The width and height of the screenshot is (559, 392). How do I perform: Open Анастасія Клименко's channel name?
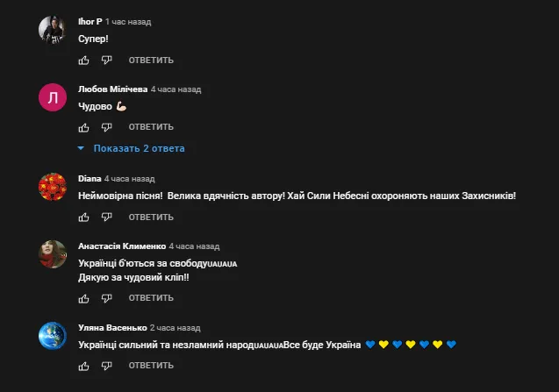click(121, 246)
